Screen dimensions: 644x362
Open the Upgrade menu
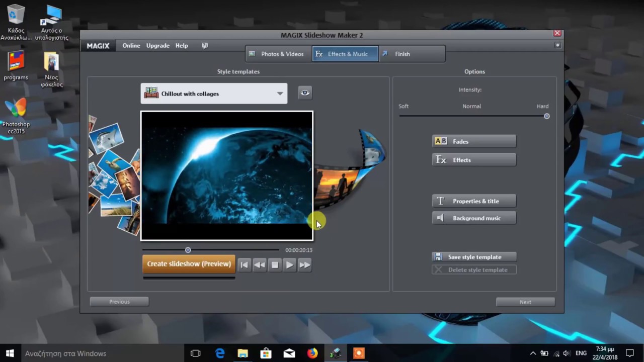pyautogui.click(x=157, y=45)
